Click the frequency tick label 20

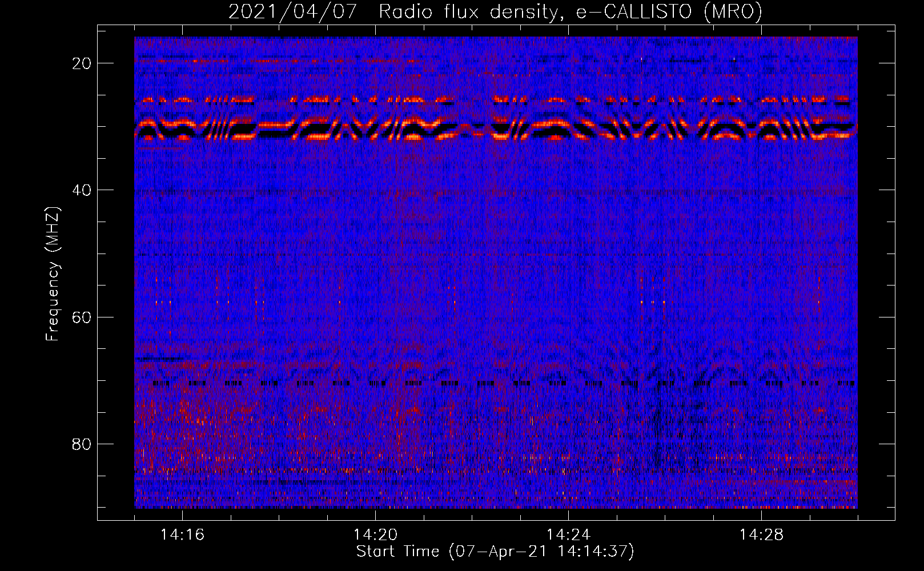coord(82,63)
